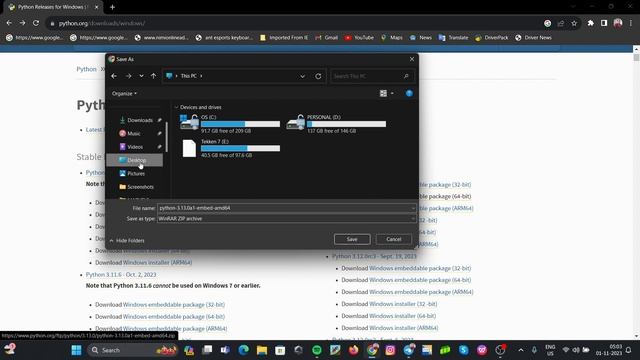Open the YouTube bookmark
Image resolution: width=640 pixels, height=360 pixels.
[x=359, y=38]
